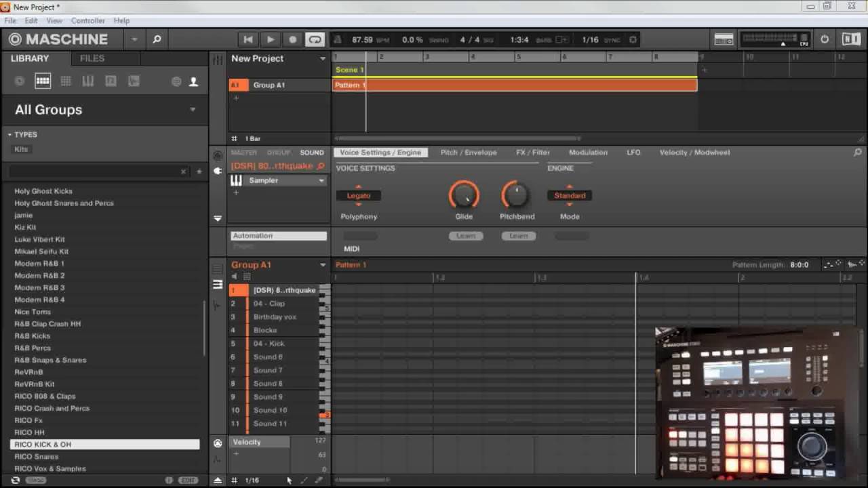Add a new group with plus below A1
Screen dimensions: 868x488
236,98
